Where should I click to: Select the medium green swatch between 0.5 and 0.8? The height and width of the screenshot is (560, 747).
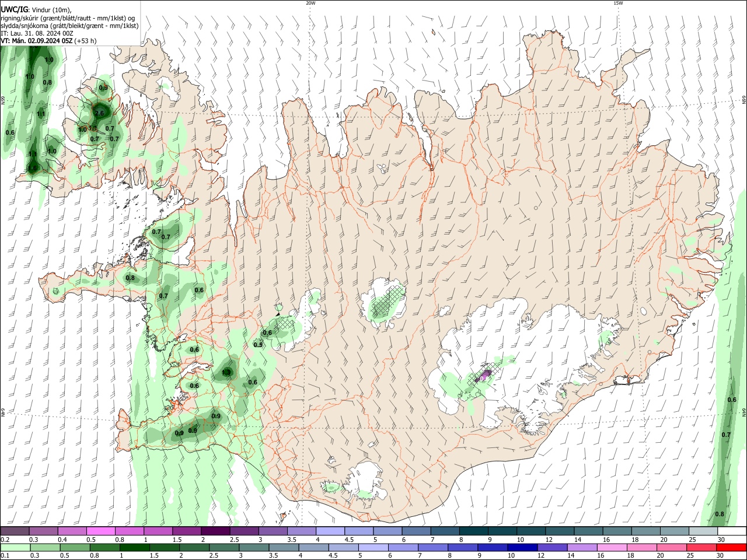(x=74, y=547)
